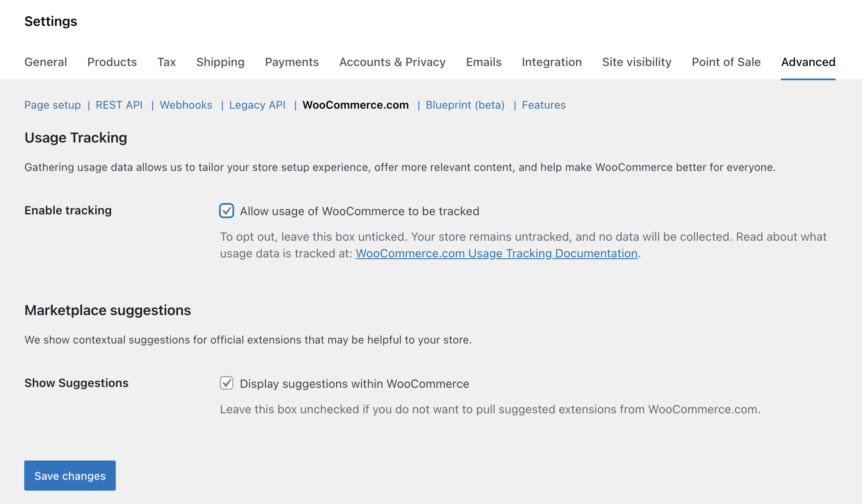Screen dimensions: 862x504
Task: Select the Payments tab
Action: [x=292, y=62]
